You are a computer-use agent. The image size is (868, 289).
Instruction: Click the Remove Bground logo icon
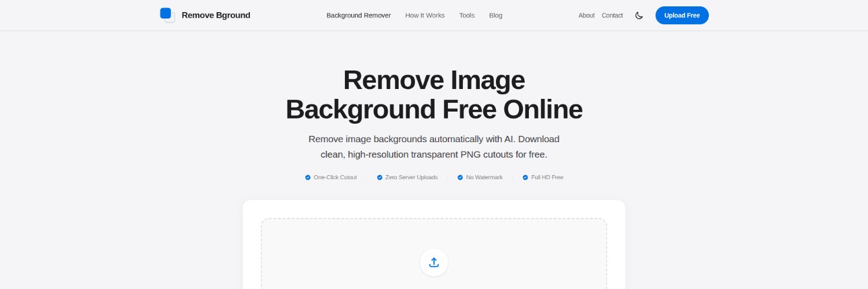click(167, 15)
